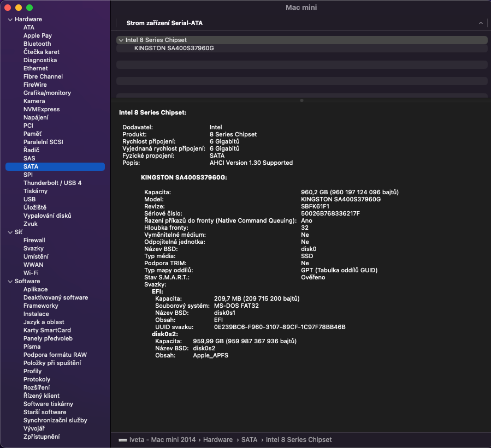The width and height of the screenshot is (491, 448).
Task: Open Podpora formátu RAW item
Action: (55, 355)
